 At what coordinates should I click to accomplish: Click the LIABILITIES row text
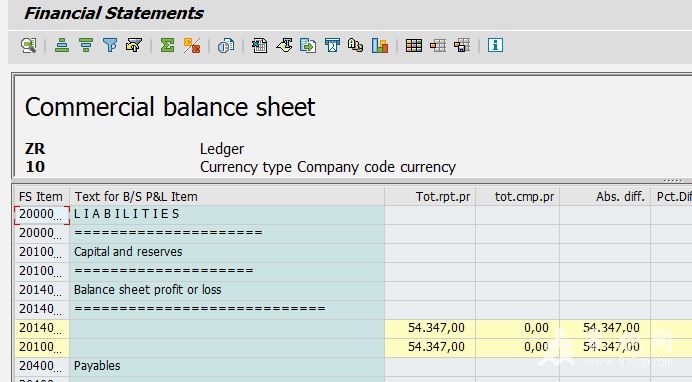click(x=126, y=214)
